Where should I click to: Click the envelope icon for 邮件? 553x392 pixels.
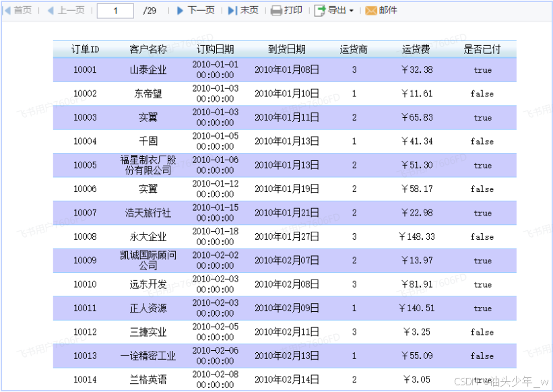371,11
